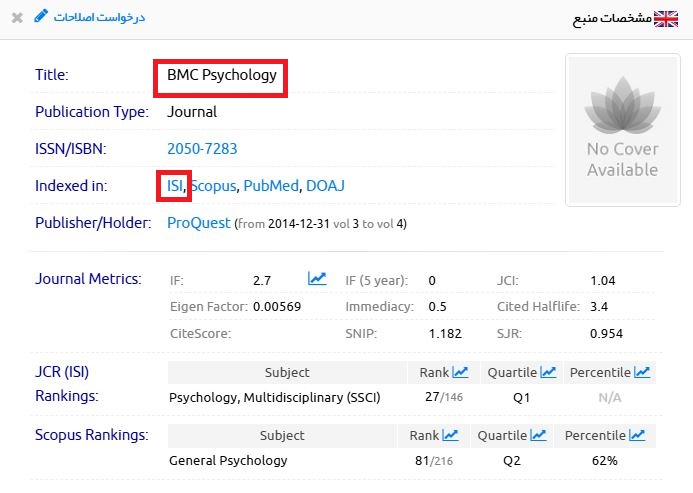The image size is (693, 493).
Task: Click the pencil edit icon
Action: 40,17
